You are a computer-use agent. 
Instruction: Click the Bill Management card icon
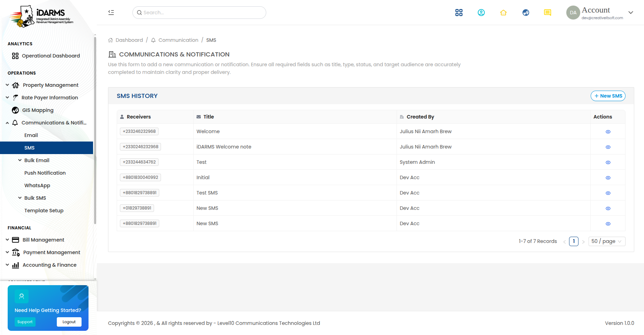point(16,240)
